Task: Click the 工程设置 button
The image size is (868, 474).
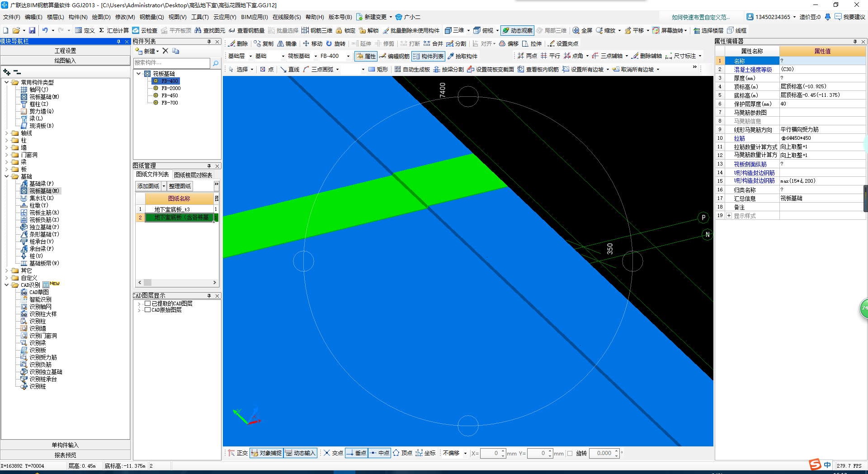Action: click(66, 51)
